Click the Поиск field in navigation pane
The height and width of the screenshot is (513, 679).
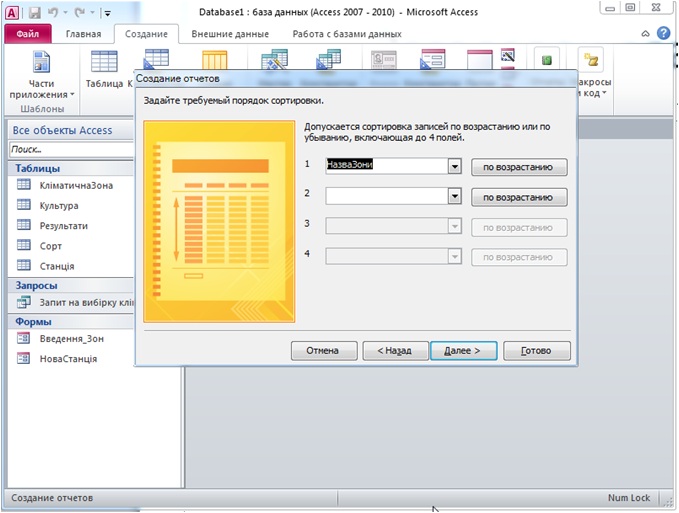(70, 149)
